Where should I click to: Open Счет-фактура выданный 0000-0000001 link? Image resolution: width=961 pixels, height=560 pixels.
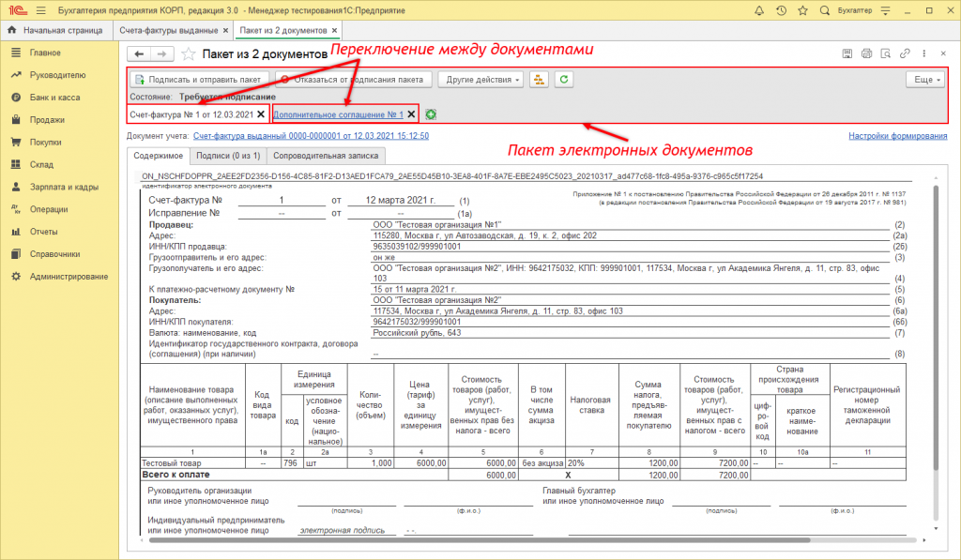point(311,136)
